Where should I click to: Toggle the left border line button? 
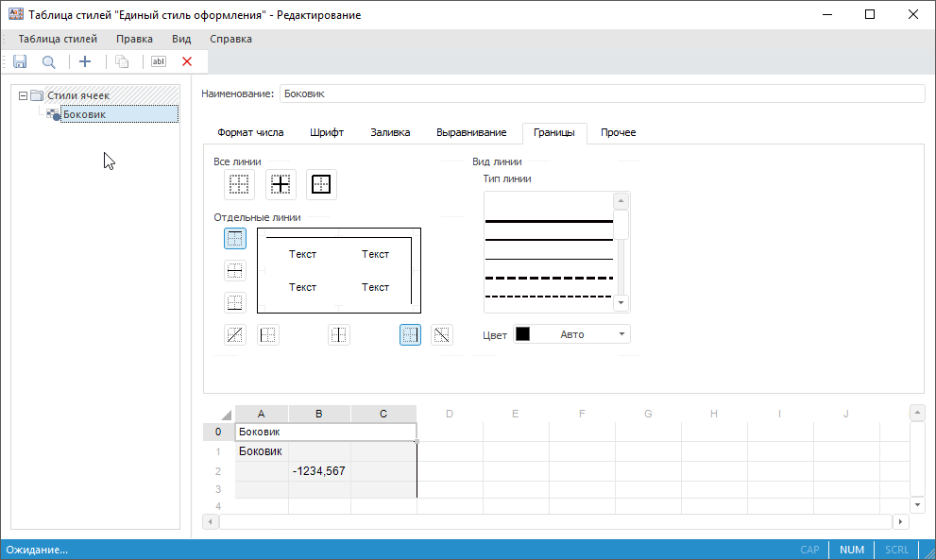[268, 334]
